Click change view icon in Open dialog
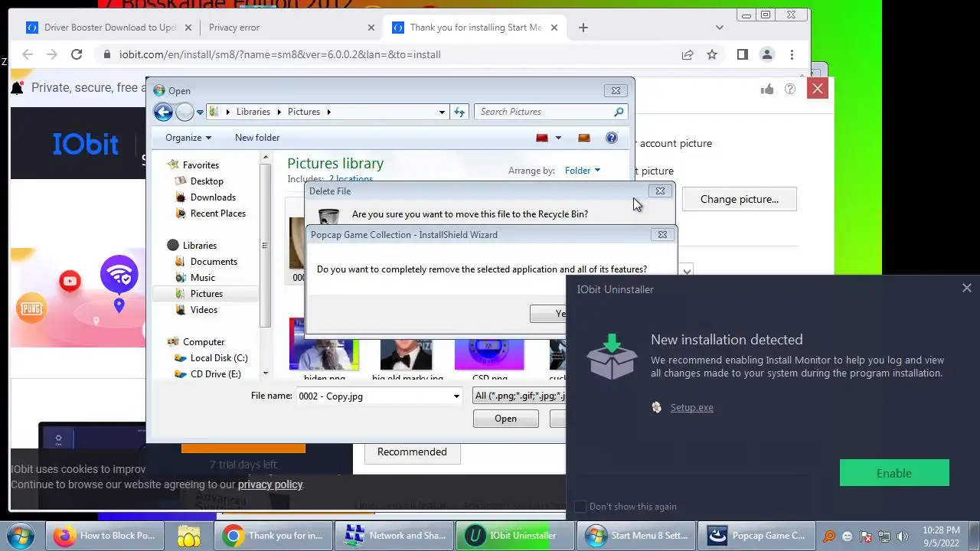Image resolution: width=980 pixels, height=551 pixels. pos(542,138)
